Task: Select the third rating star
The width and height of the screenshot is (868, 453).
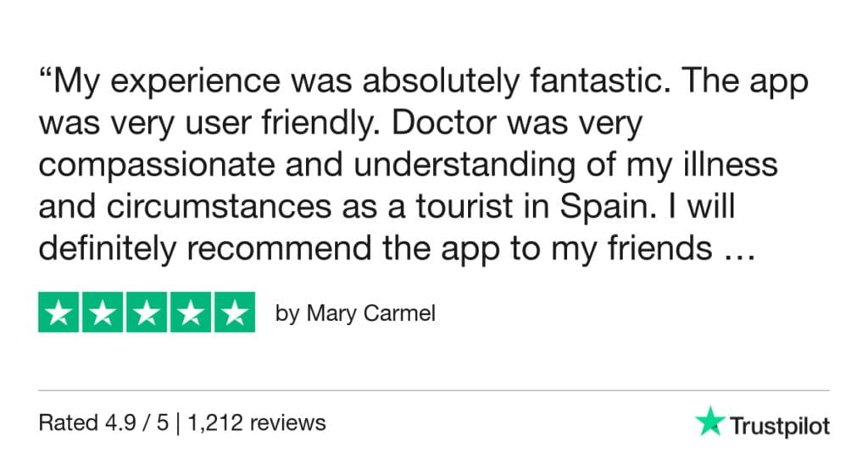Action: [147, 312]
